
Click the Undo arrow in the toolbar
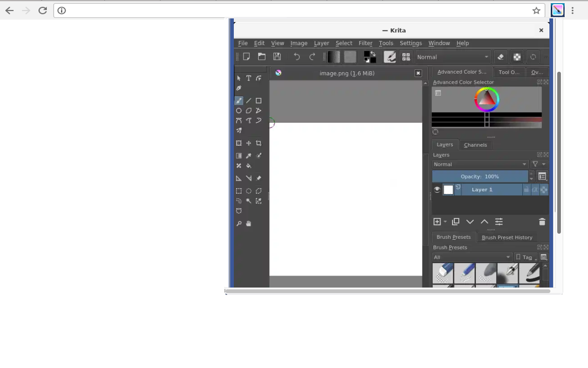pyautogui.click(x=296, y=57)
